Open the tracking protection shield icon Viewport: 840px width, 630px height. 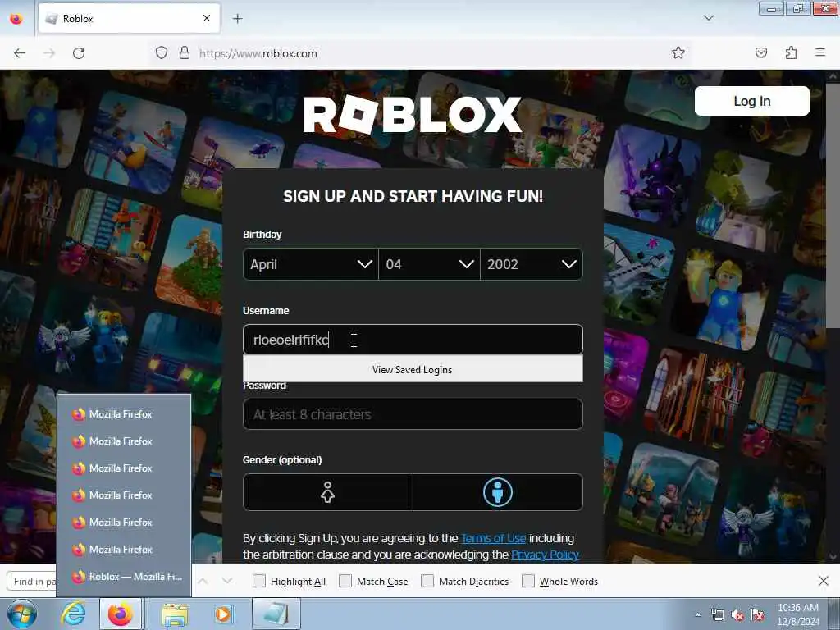(162, 53)
